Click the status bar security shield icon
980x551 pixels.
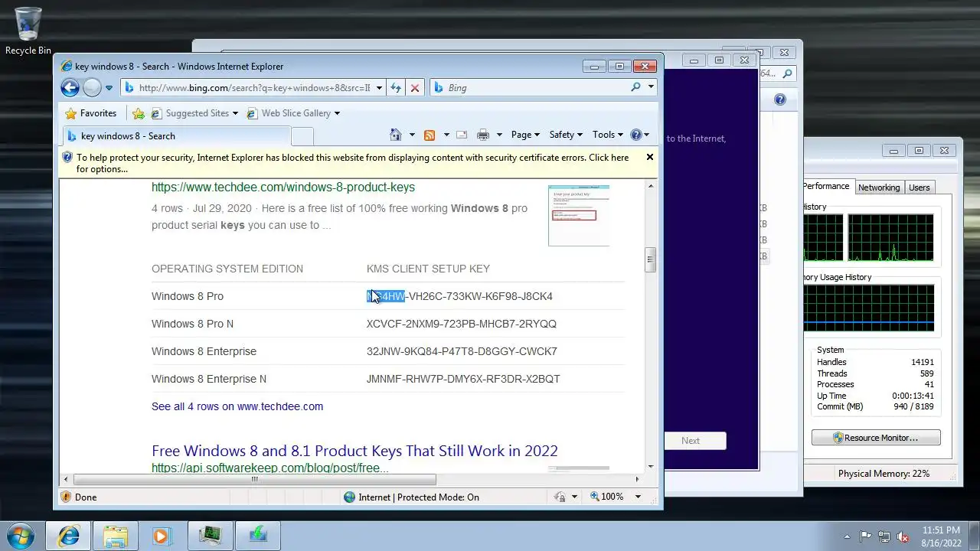click(x=66, y=497)
